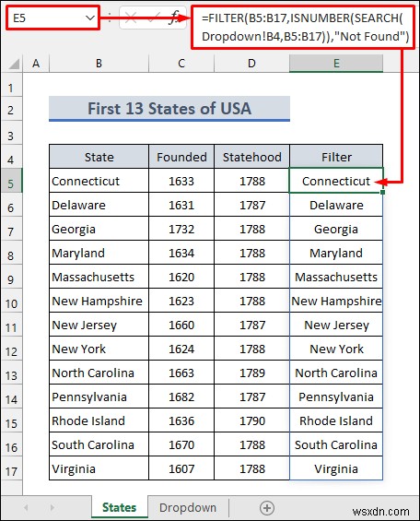
Task: Select column E header
Action: click(336, 63)
